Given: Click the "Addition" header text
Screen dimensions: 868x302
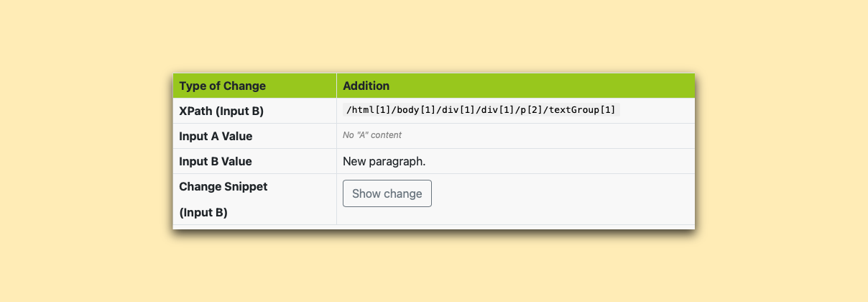Looking at the screenshot, I should point(366,86).
